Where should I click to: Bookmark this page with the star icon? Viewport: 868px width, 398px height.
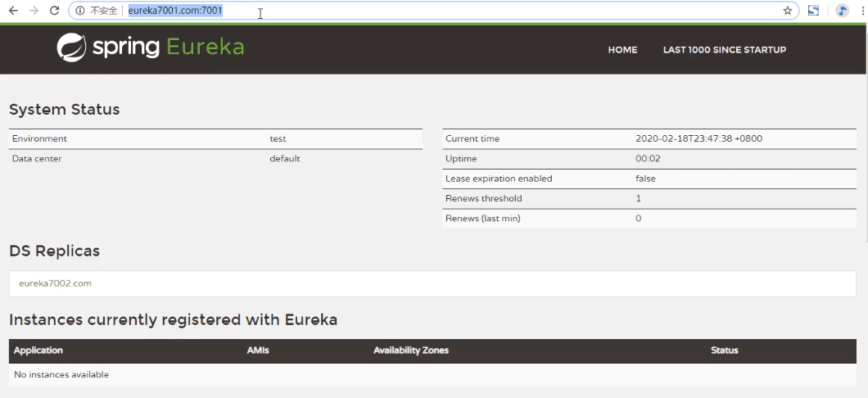pos(787,11)
